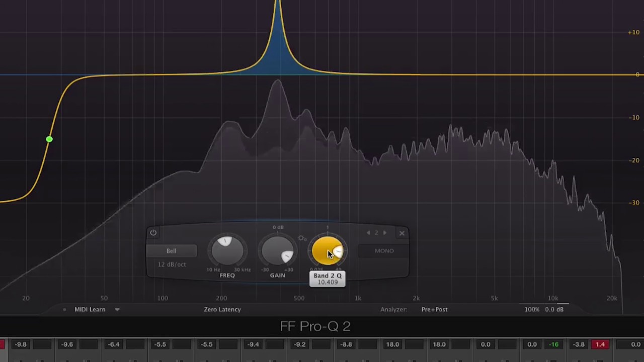
Task: Click the gain-Q interaction gear icon
Action: [x=302, y=238]
